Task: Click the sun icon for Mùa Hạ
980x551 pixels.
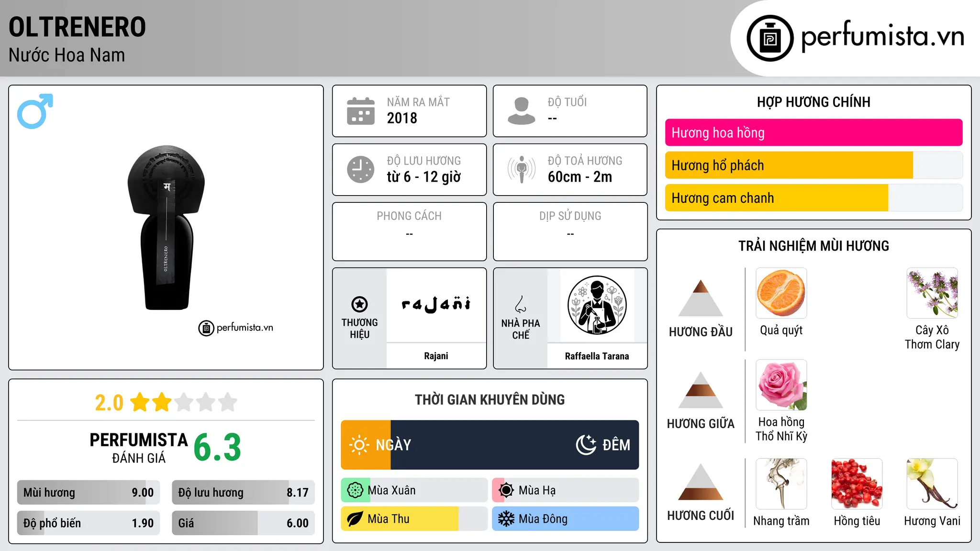Action: 506,490
